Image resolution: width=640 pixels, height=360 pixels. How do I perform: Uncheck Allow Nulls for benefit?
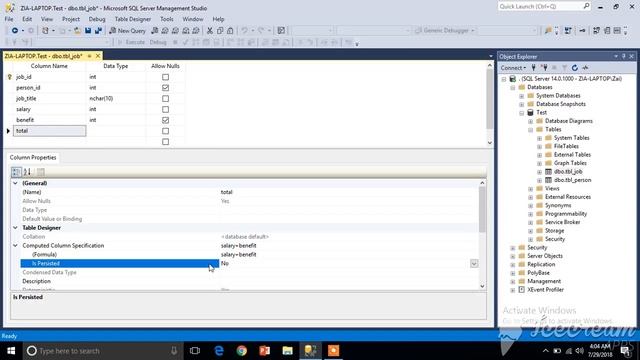click(x=165, y=120)
